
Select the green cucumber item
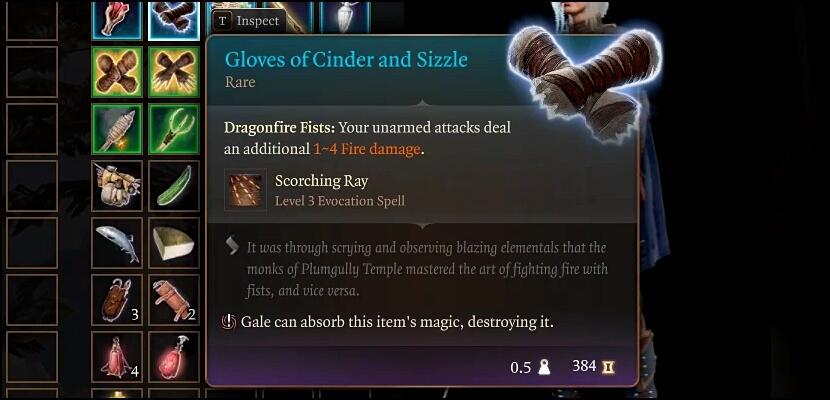coord(174,186)
